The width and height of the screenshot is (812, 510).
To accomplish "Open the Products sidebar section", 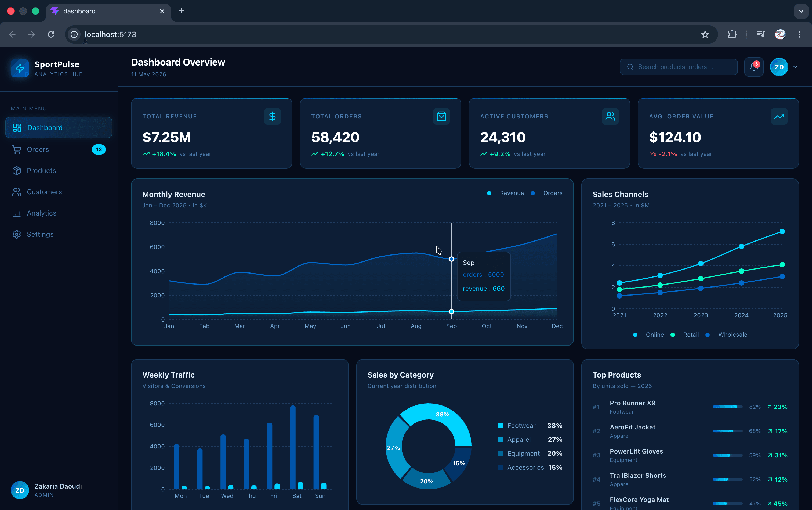I will (59, 171).
